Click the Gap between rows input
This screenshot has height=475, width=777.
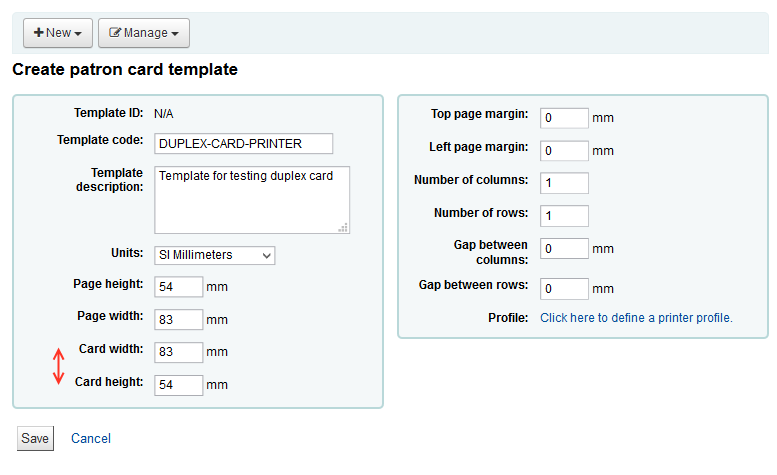click(x=564, y=289)
